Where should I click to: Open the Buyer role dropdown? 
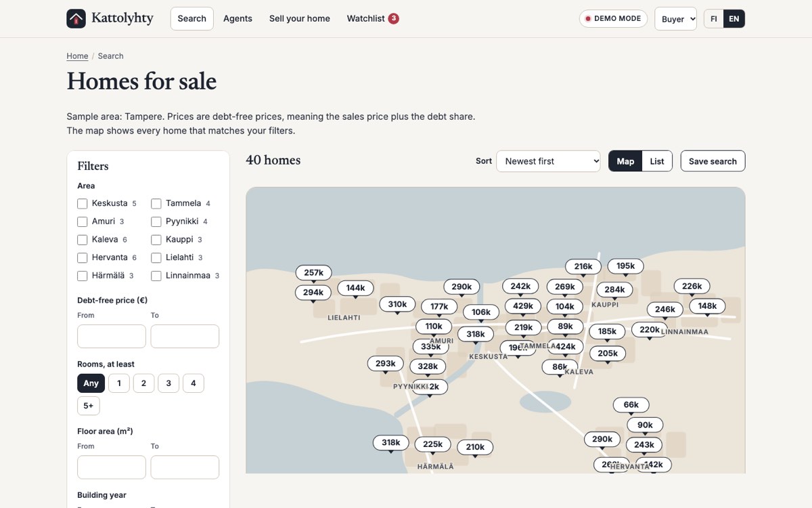pyautogui.click(x=675, y=19)
